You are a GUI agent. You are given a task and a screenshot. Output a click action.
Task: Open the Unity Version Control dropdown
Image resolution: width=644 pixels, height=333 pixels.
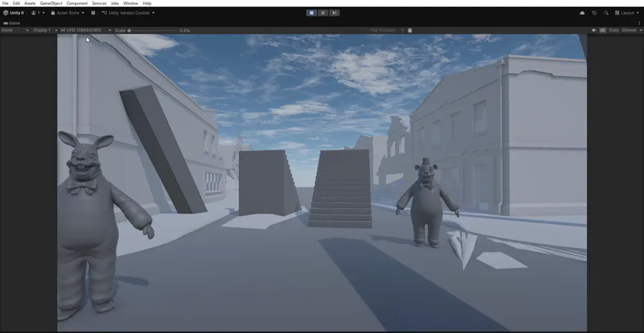coord(128,13)
